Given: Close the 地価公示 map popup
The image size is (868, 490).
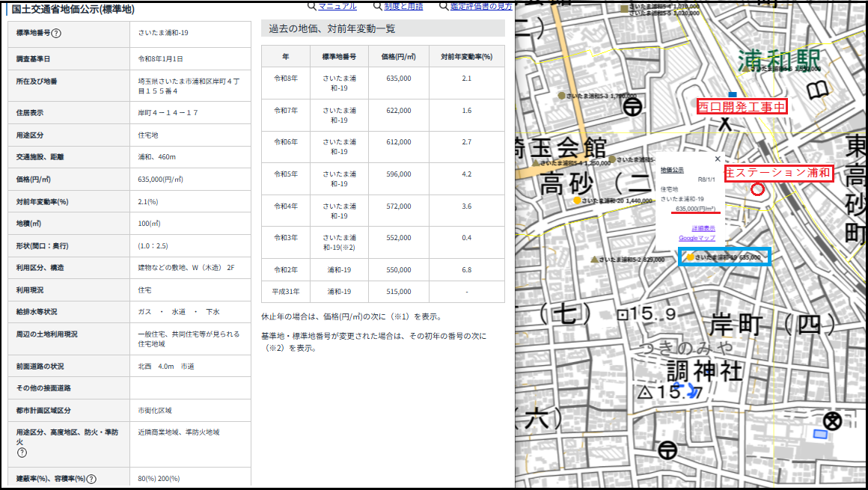Looking at the screenshot, I should click(x=718, y=159).
